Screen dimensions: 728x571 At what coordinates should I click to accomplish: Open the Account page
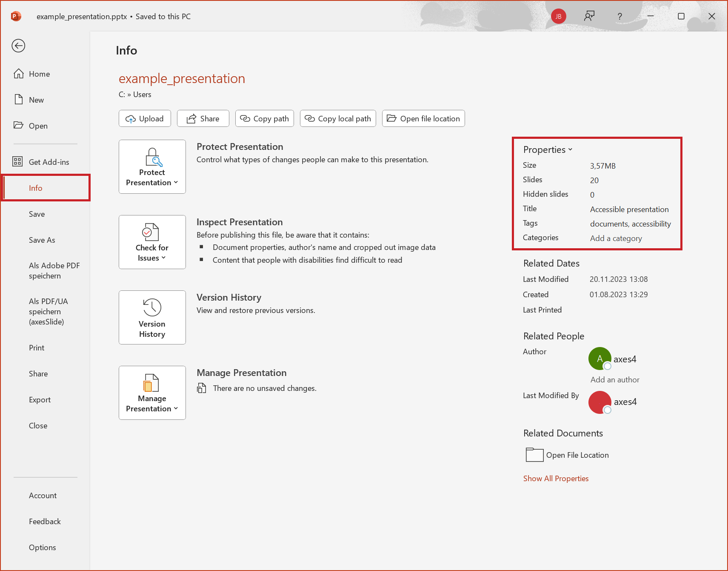click(45, 496)
